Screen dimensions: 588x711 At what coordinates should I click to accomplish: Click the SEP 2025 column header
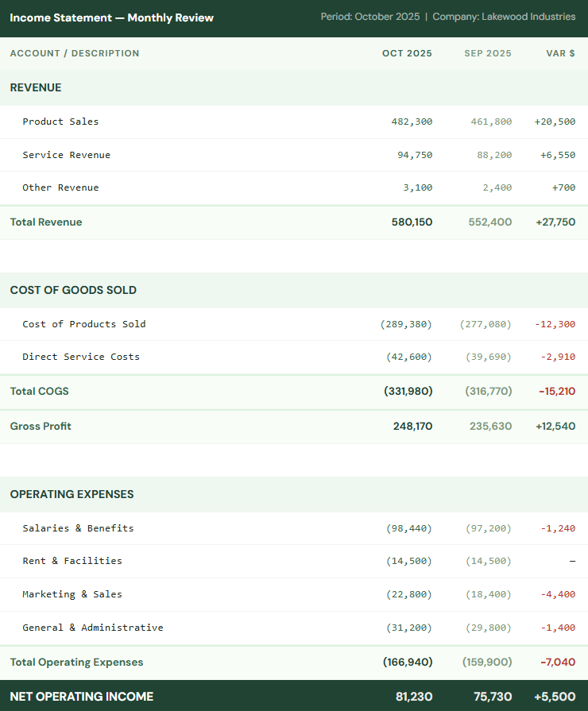(x=488, y=53)
